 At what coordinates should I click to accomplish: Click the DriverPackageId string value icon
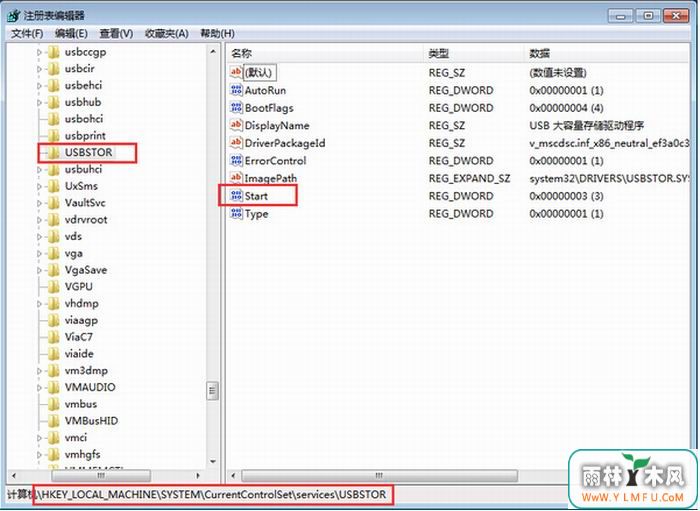pyautogui.click(x=236, y=142)
